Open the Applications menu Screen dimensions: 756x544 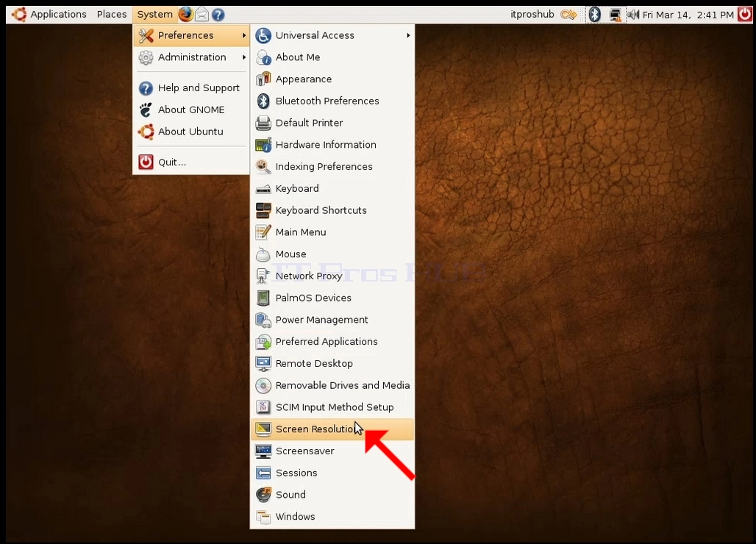pos(50,15)
